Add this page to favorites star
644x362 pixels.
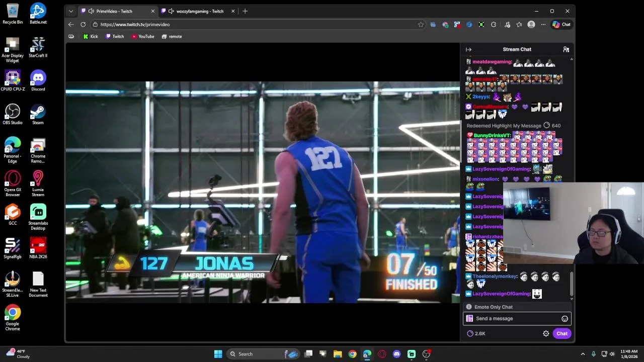click(x=421, y=24)
